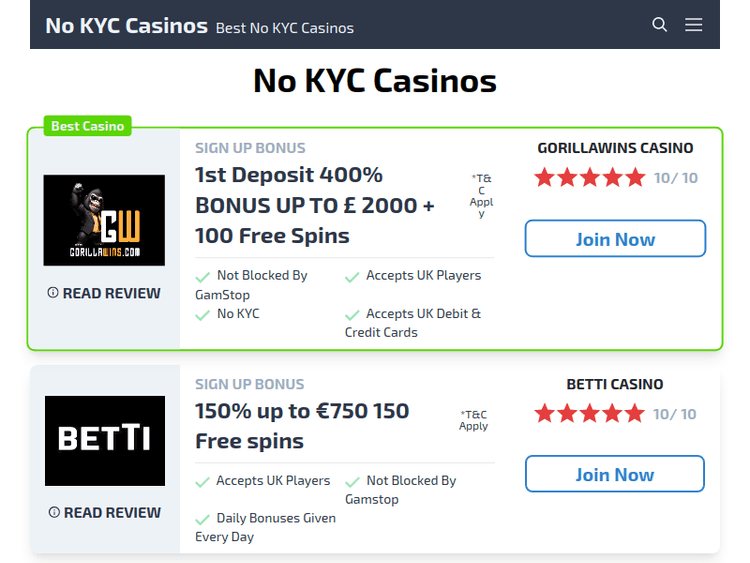
Task: Click the 'Daily Bonuses Given' checkmark icon
Action: tap(203, 519)
